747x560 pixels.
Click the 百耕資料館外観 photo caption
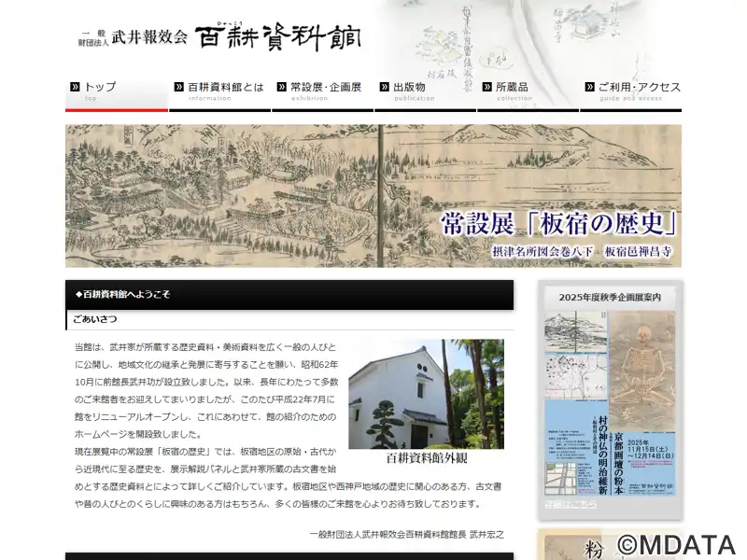click(x=427, y=458)
